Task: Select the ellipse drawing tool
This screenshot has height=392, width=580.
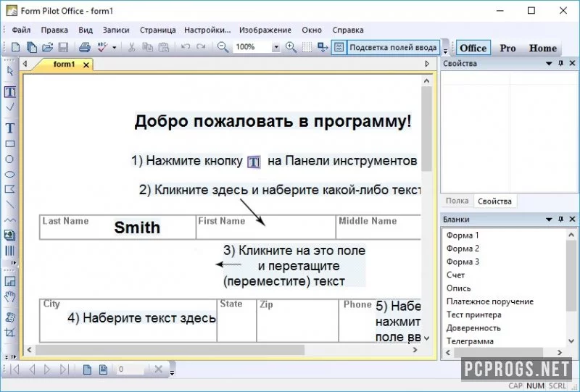Action: pos(10,174)
